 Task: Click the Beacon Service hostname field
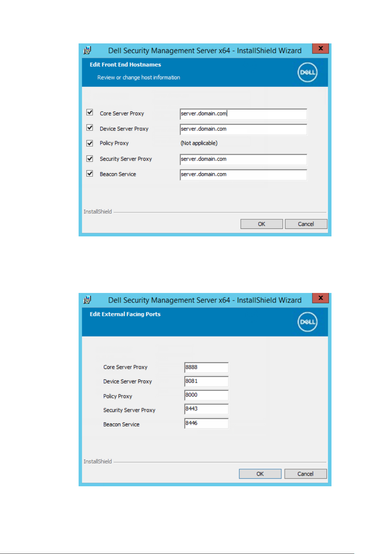coord(243,175)
